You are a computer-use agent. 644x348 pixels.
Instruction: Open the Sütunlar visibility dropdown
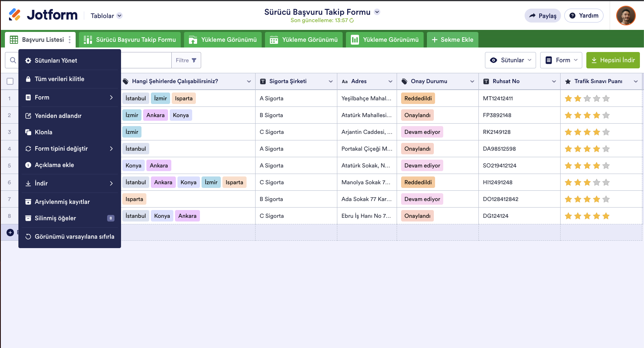coord(510,60)
